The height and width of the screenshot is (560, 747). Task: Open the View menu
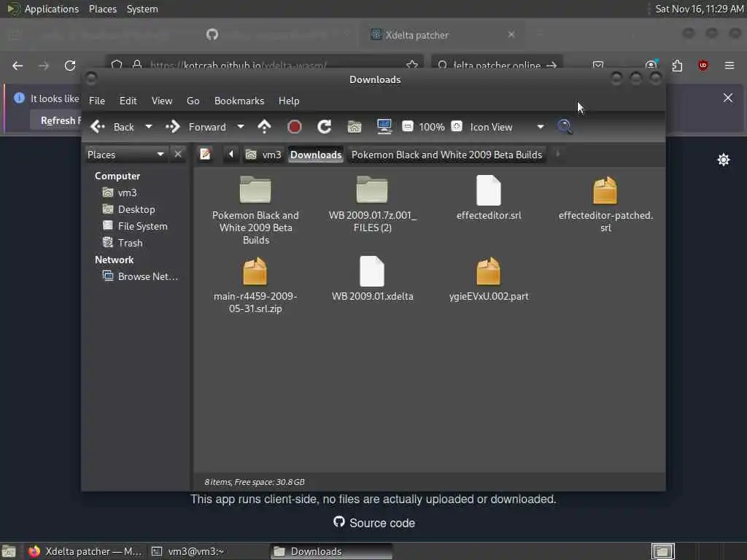[x=162, y=101]
